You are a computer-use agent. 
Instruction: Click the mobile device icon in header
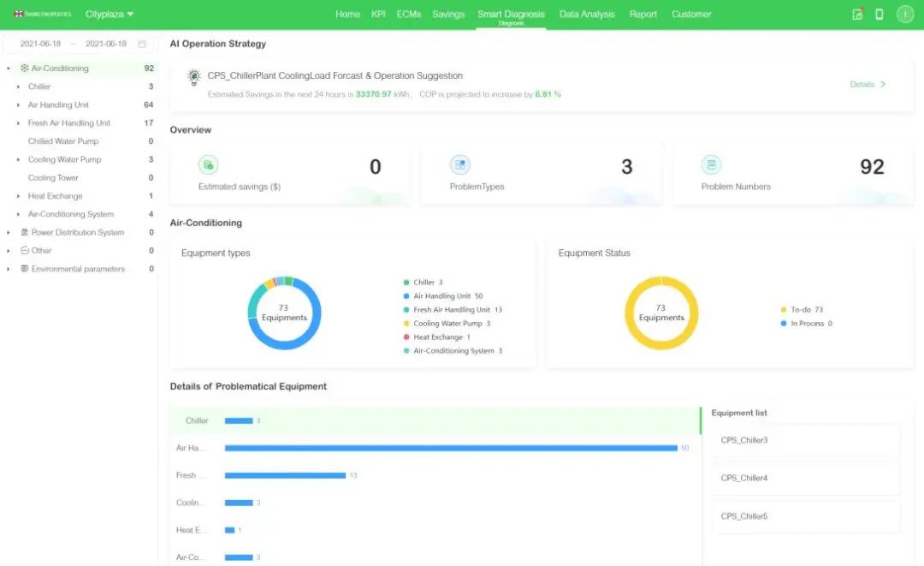point(879,15)
